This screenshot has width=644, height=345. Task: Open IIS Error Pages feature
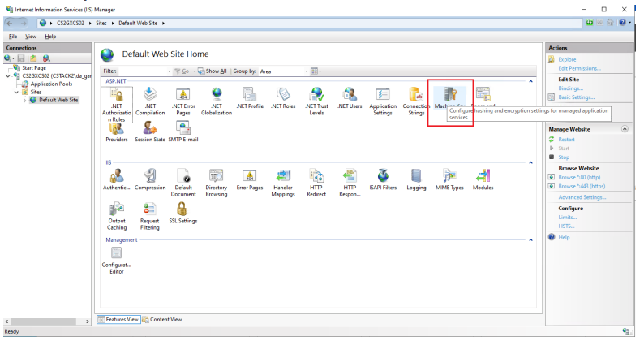tap(250, 179)
